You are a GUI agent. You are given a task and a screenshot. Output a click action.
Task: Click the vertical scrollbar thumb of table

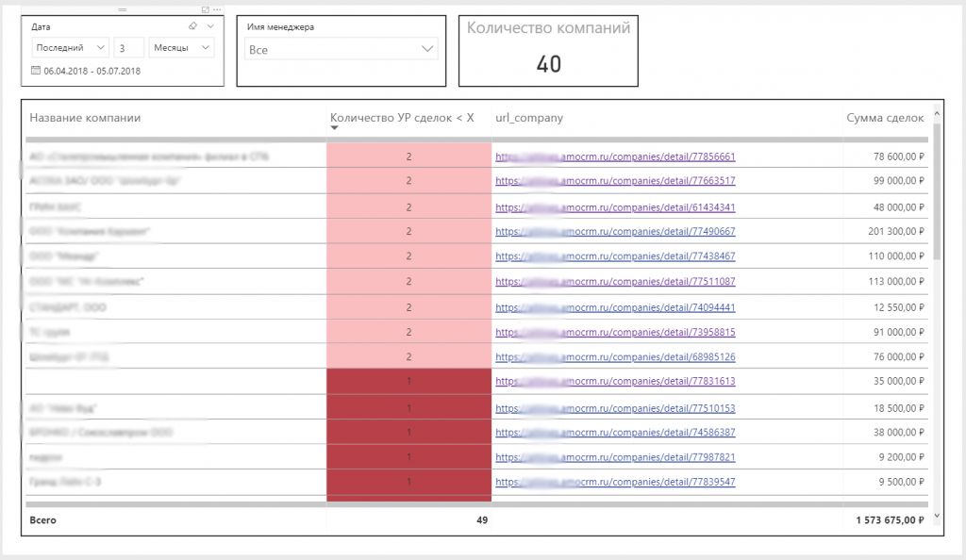(937, 190)
